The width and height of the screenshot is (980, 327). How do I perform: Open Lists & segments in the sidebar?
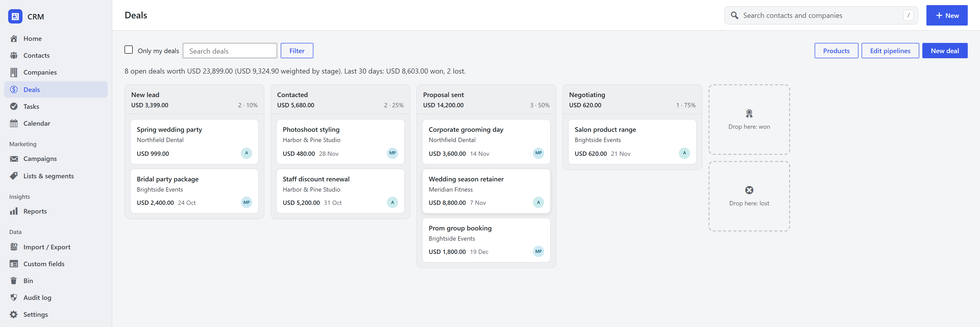[56, 176]
